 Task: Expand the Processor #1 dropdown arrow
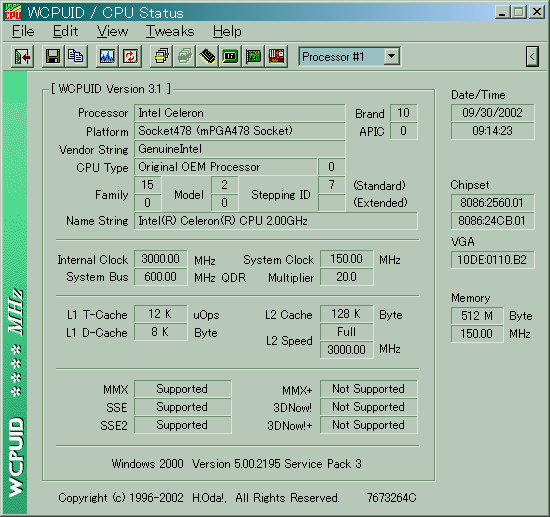click(391, 56)
